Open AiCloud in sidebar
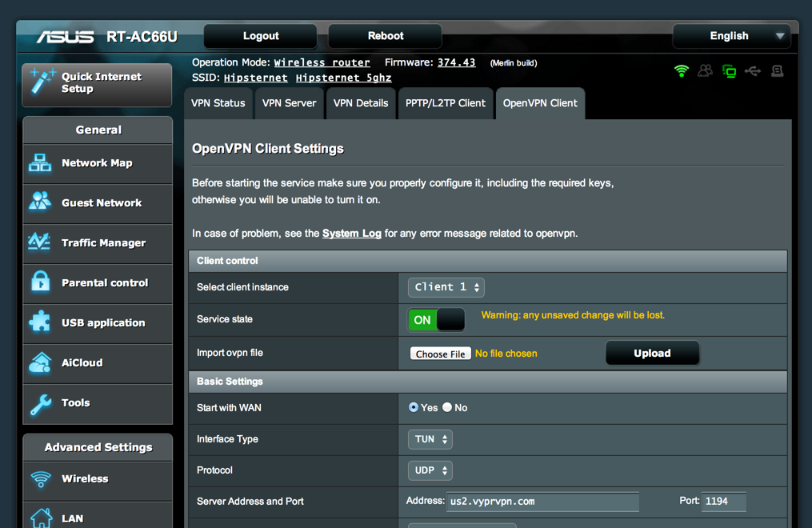The height and width of the screenshot is (528, 812). click(x=98, y=363)
